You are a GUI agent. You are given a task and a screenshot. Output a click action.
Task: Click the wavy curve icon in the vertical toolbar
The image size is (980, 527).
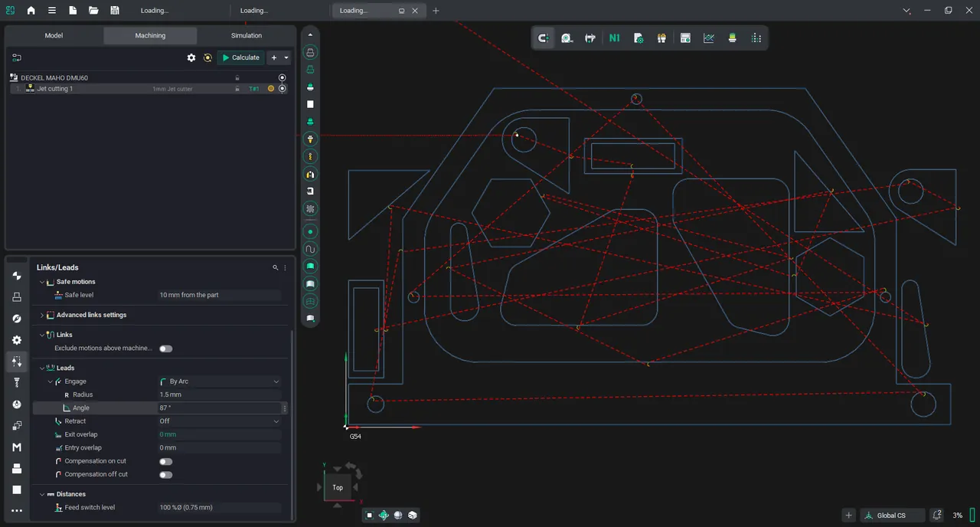click(310, 249)
